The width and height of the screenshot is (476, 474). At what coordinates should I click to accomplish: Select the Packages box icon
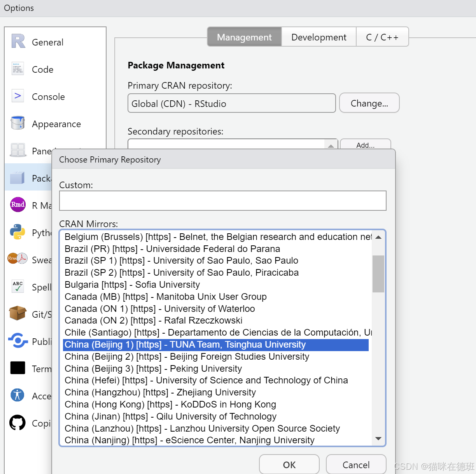point(17,178)
